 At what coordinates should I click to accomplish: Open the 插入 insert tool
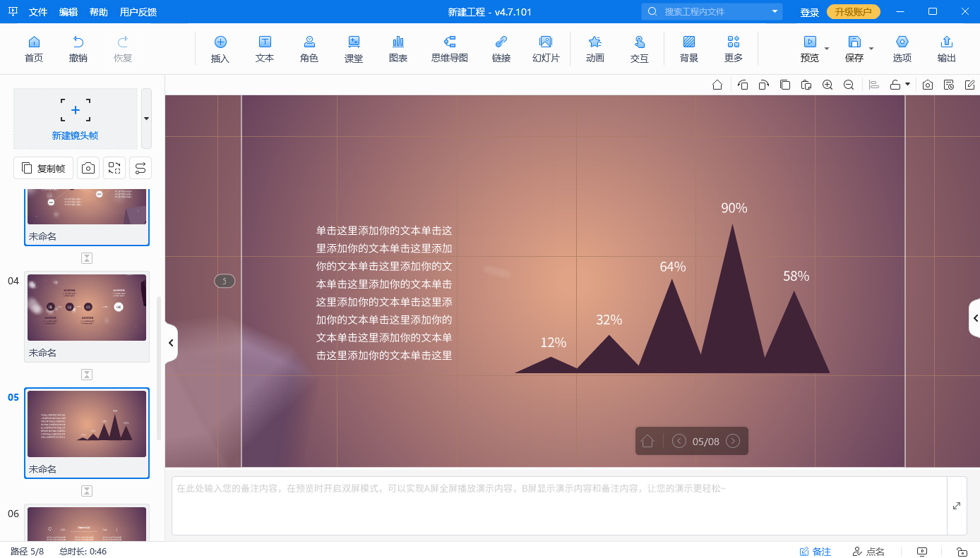[220, 49]
